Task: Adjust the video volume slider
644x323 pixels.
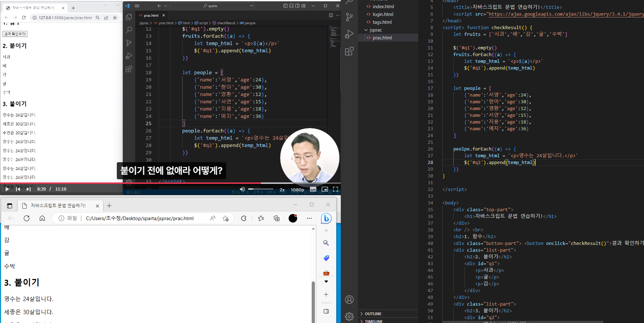Action: click(x=261, y=189)
